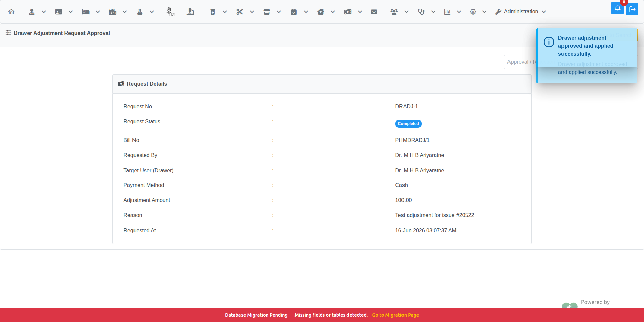644x322 pixels.
Task: Open the store menu icon
Action: click(267, 12)
